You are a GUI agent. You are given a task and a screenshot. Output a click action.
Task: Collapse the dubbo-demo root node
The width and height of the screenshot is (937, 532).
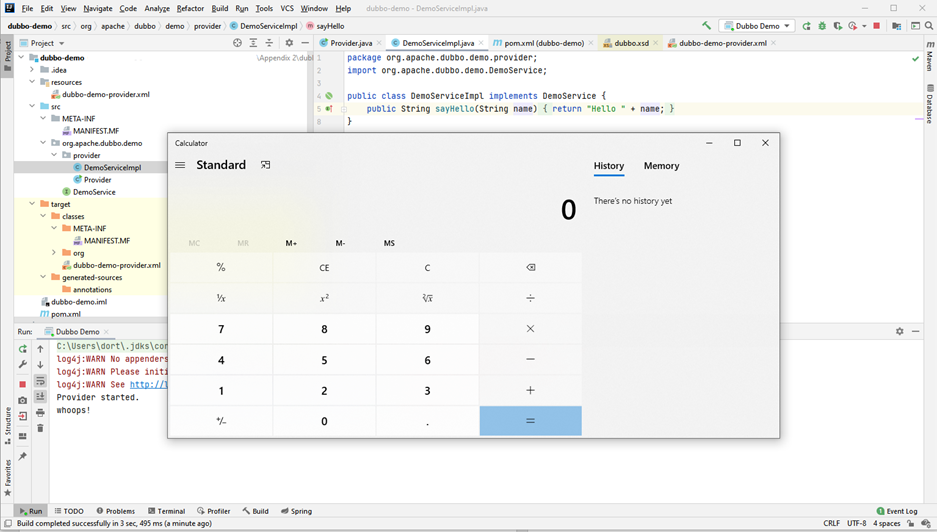pos(22,57)
